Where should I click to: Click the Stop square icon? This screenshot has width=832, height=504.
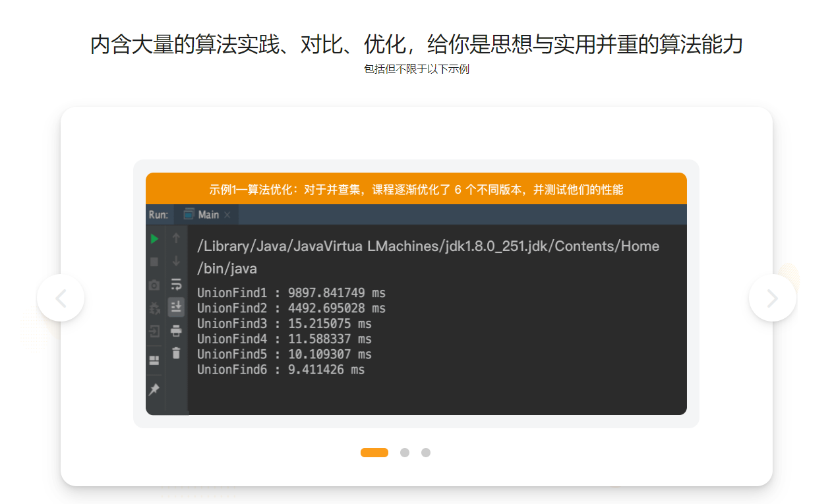[x=154, y=262]
